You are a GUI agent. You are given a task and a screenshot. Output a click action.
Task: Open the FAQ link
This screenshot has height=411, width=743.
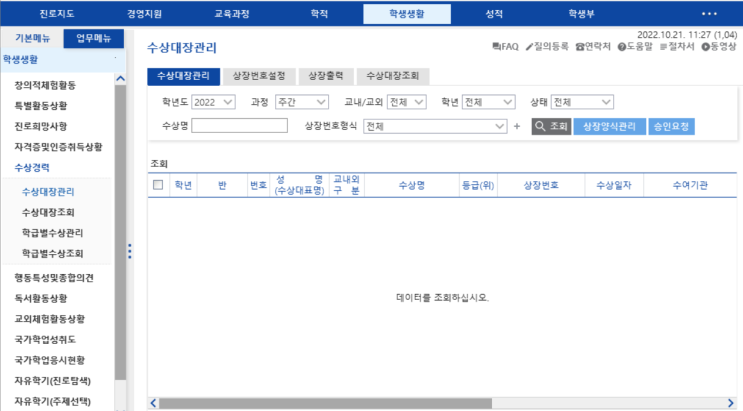click(x=505, y=46)
